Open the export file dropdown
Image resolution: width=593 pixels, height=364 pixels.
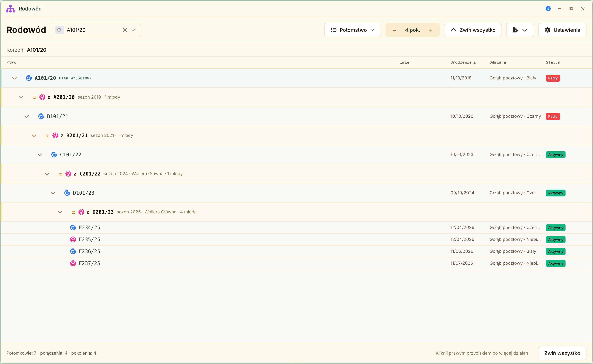pos(520,30)
